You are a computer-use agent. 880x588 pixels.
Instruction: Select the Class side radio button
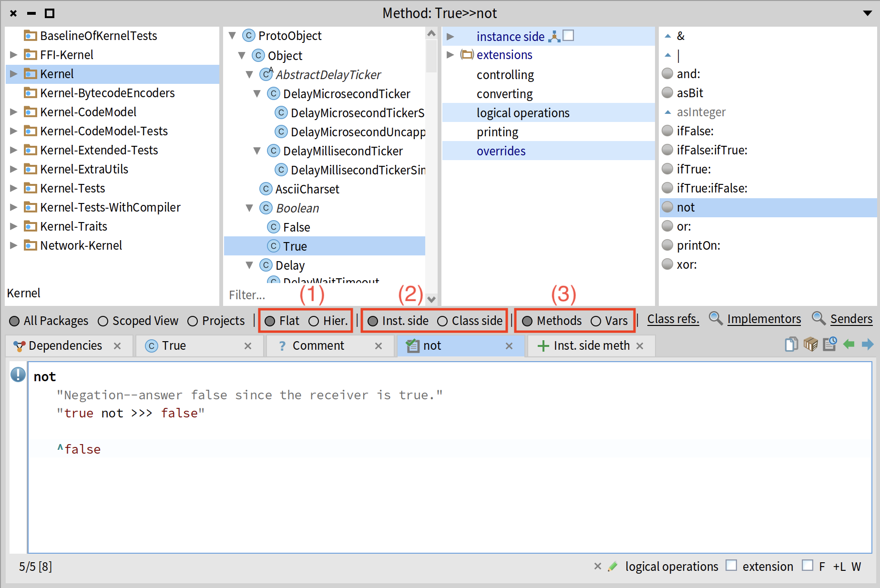click(442, 321)
